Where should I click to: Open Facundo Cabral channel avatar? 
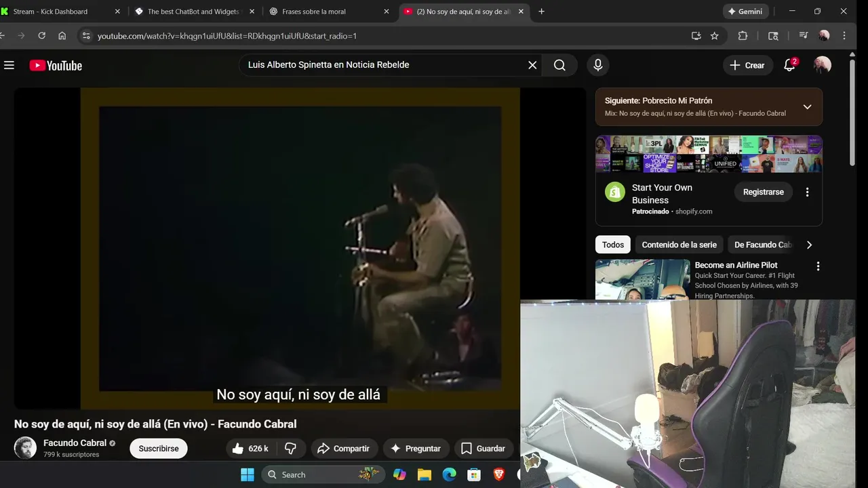coord(26,448)
